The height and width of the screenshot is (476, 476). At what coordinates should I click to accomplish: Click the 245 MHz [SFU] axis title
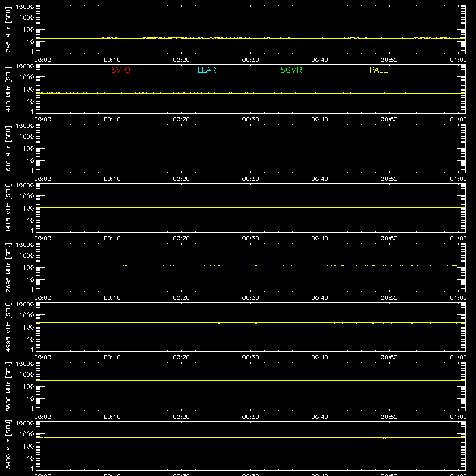tap(8, 29)
